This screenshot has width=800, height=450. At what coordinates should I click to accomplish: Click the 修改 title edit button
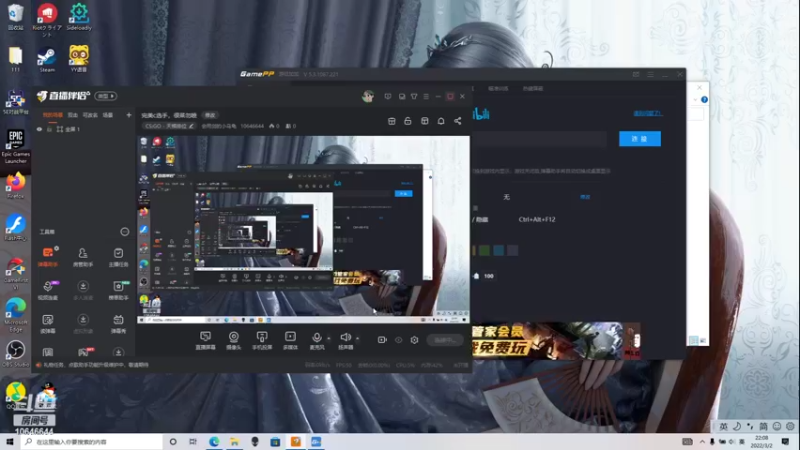210,115
